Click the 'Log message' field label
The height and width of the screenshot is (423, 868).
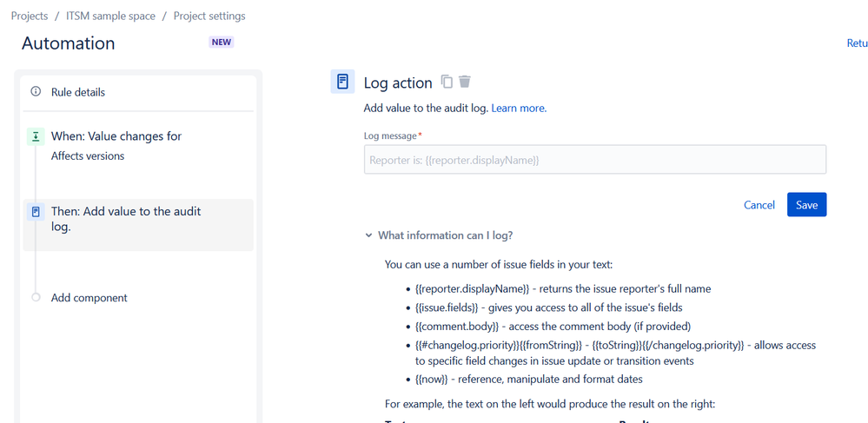[x=391, y=135]
